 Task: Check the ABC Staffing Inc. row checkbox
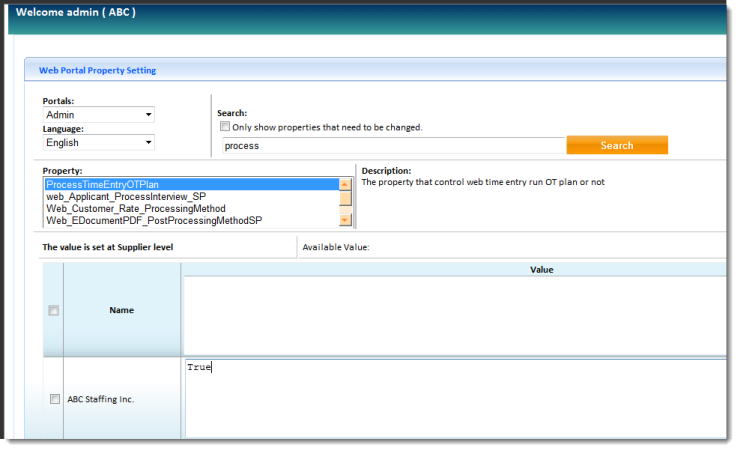tap(54, 399)
